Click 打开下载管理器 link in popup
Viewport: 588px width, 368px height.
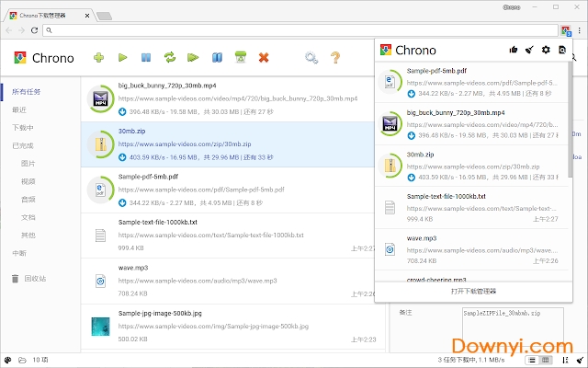[x=473, y=291]
